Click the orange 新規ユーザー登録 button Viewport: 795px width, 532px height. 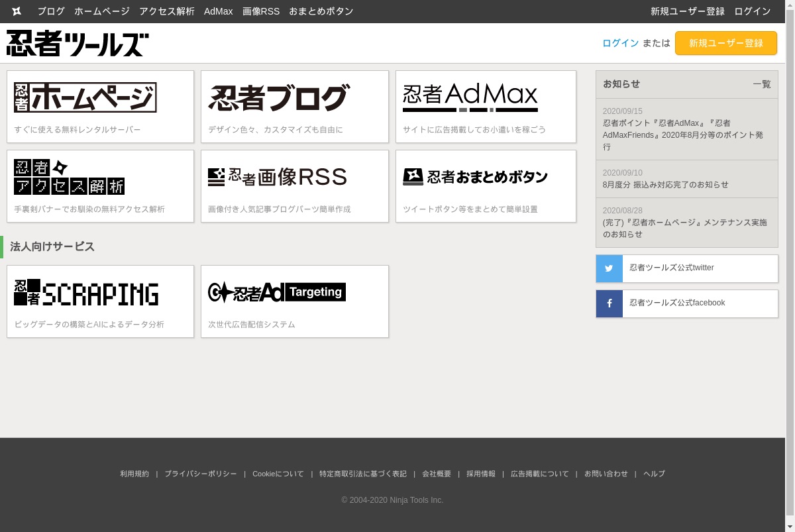[726, 43]
